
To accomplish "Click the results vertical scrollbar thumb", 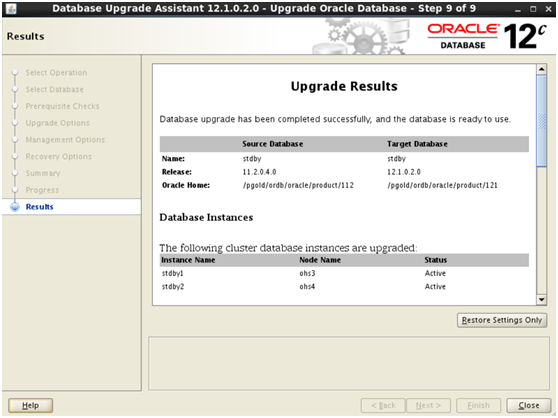I will point(542,121).
